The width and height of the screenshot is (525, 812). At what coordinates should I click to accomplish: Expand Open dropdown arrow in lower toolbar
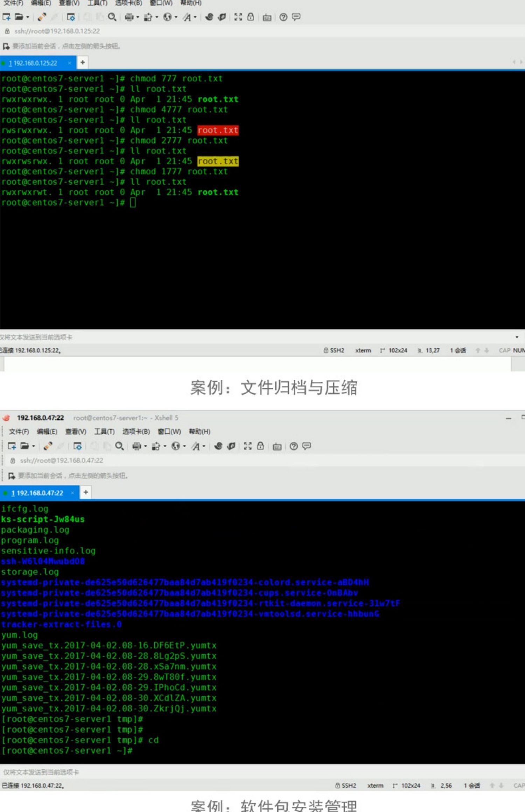coord(34,446)
